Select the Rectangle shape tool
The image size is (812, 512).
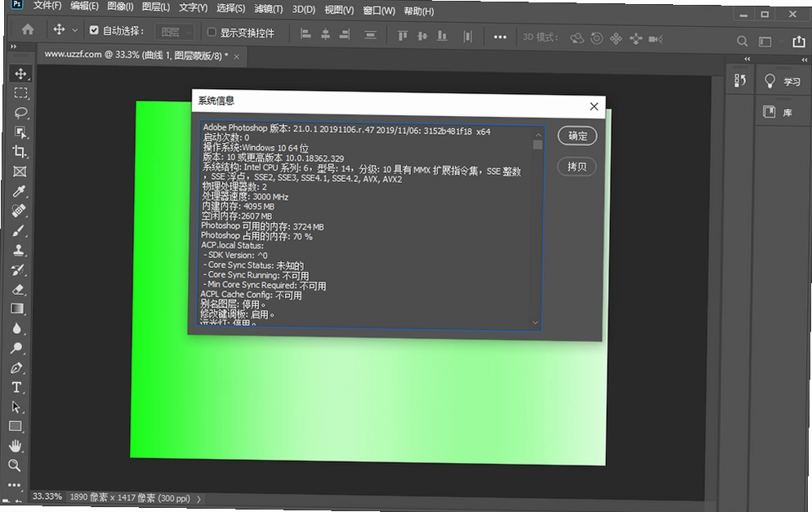pos(16,426)
